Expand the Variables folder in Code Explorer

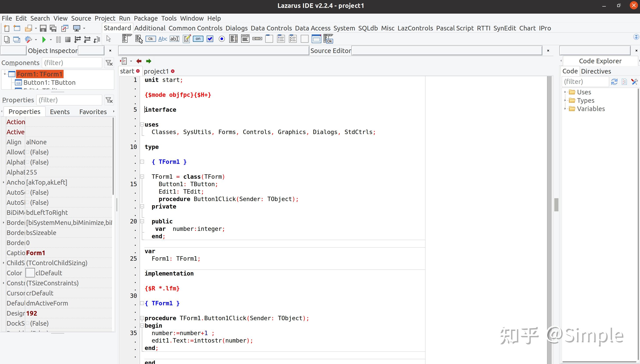click(565, 109)
